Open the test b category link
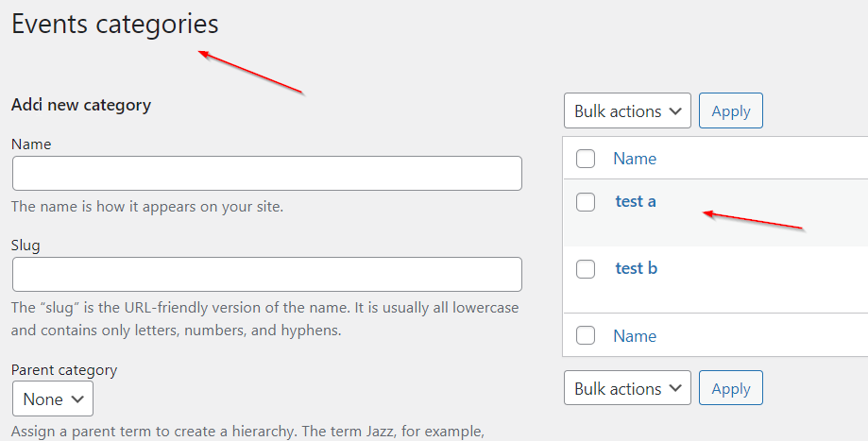 point(636,268)
